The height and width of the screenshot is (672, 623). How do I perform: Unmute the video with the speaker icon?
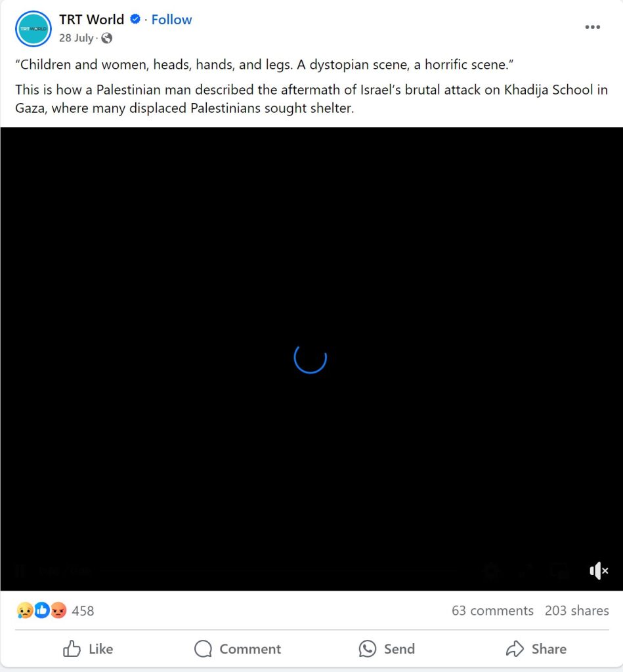[x=599, y=571]
